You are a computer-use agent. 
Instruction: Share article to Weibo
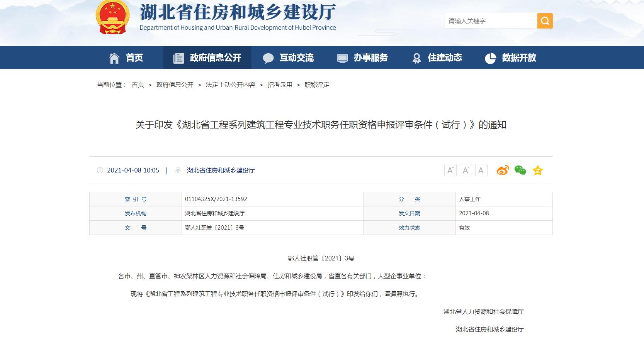pyautogui.click(x=503, y=170)
